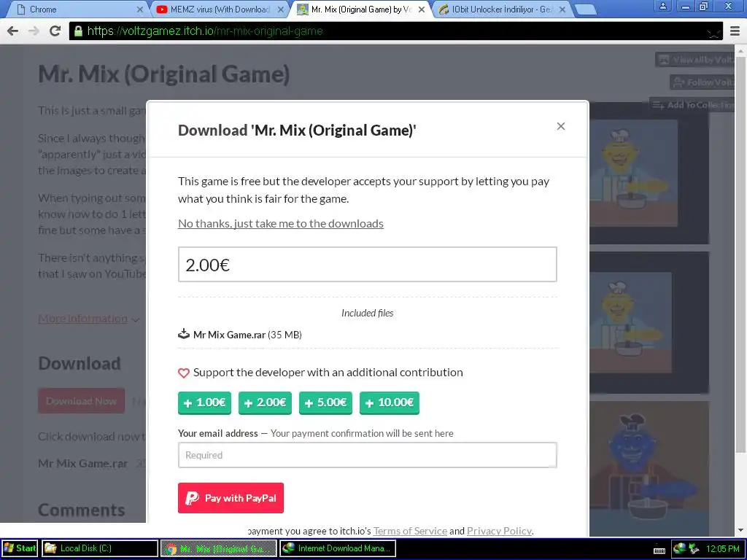The width and height of the screenshot is (747, 560).
Task: Click the blue chef screenshot thumbnail
Action: tap(649, 469)
